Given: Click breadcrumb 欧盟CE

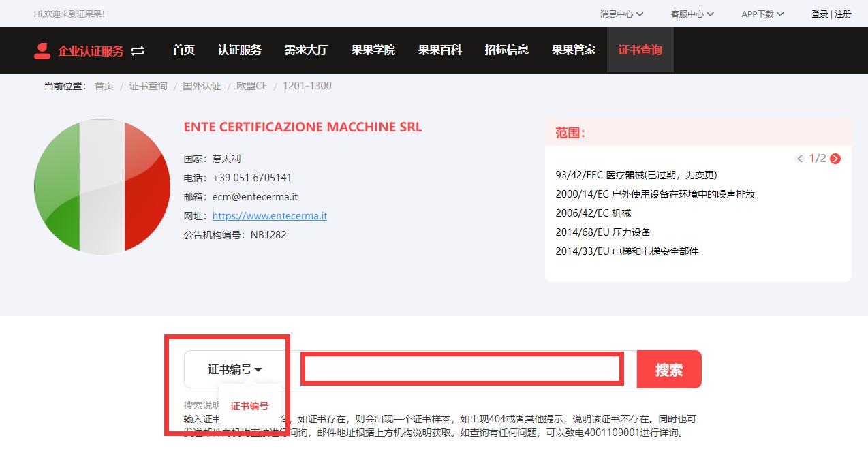Looking at the screenshot, I should (x=251, y=86).
